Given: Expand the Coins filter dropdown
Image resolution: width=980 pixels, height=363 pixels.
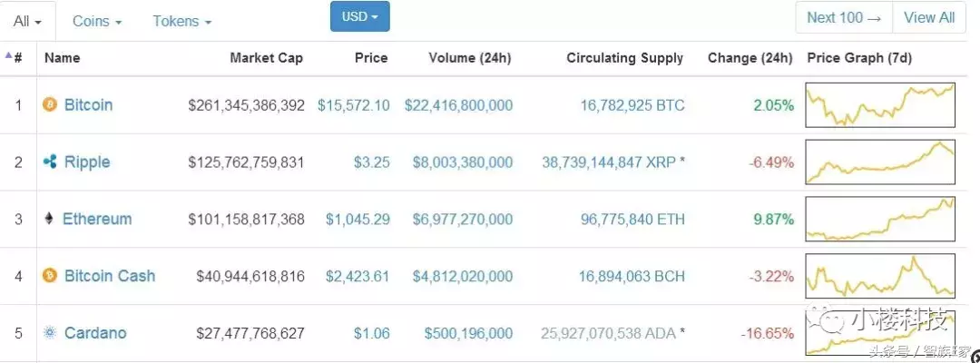Looking at the screenshot, I should (97, 21).
